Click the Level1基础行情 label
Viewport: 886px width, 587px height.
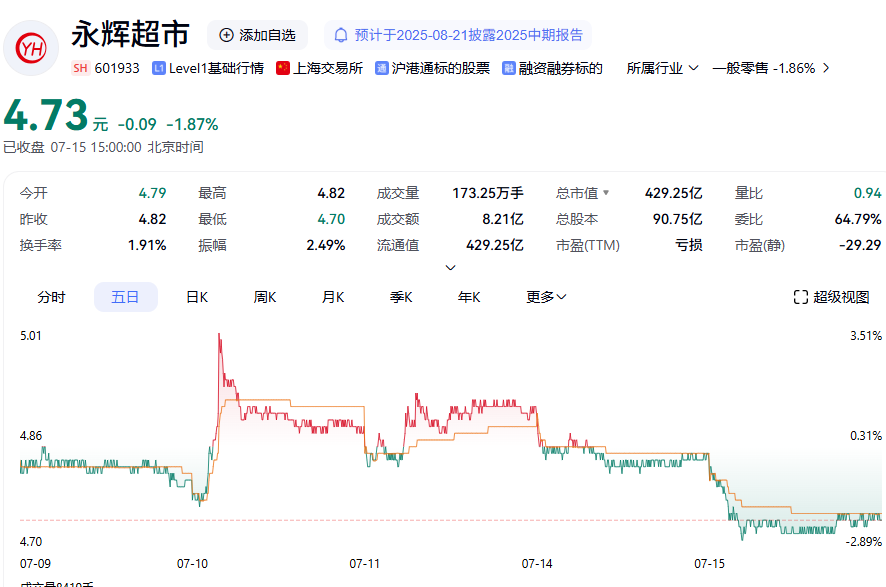click(216, 68)
